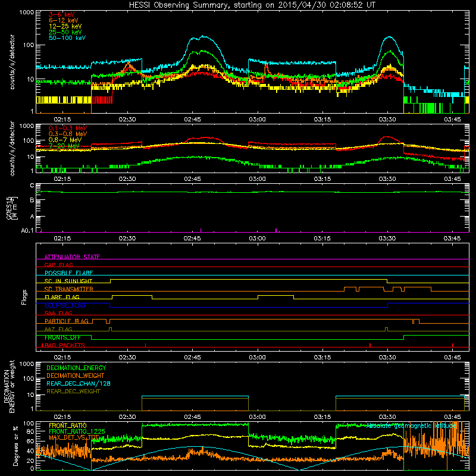Click the 0.8-7 MeV legend entry
Screen dimensions: 476x476
pyautogui.click(x=65, y=140)
